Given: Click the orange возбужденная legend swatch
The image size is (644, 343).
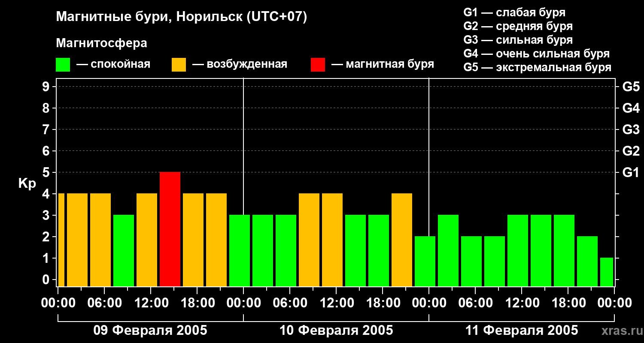Looking at the screenshot, I should (179, 65).
